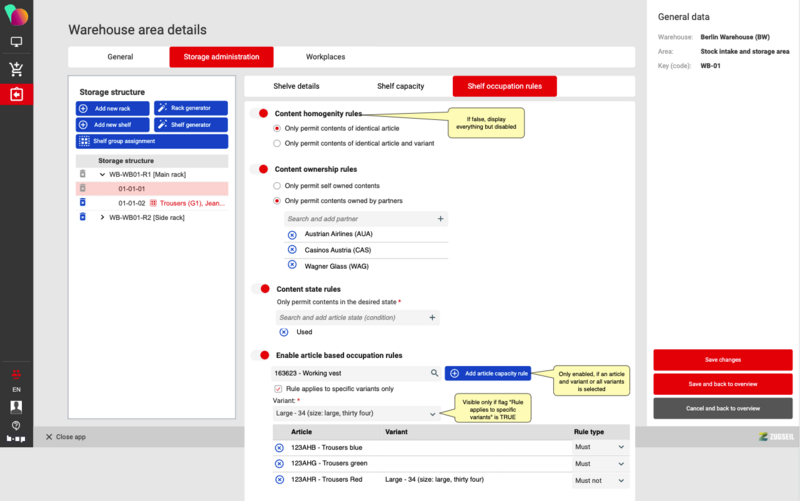Uncheck Rule applies to specific variants only

279,389
